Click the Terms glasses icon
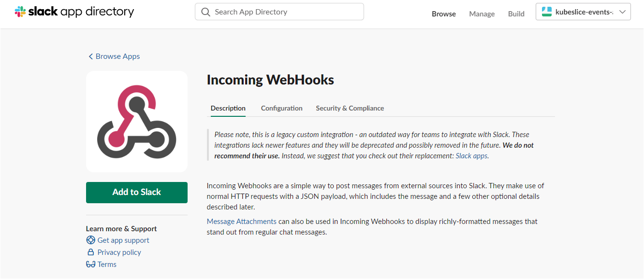 (90, 265)
